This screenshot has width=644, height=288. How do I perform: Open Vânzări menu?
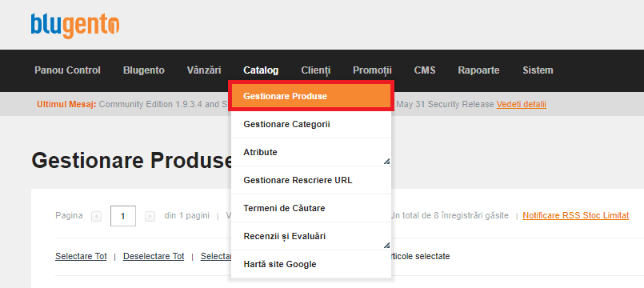204,70
